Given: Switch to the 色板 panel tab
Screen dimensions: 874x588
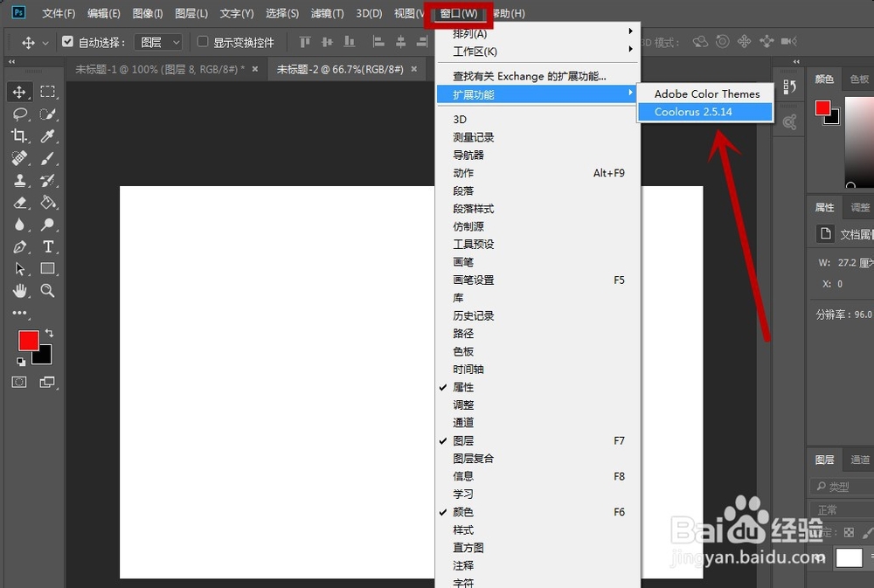Looking at the screenshot, I should [859, 78].
